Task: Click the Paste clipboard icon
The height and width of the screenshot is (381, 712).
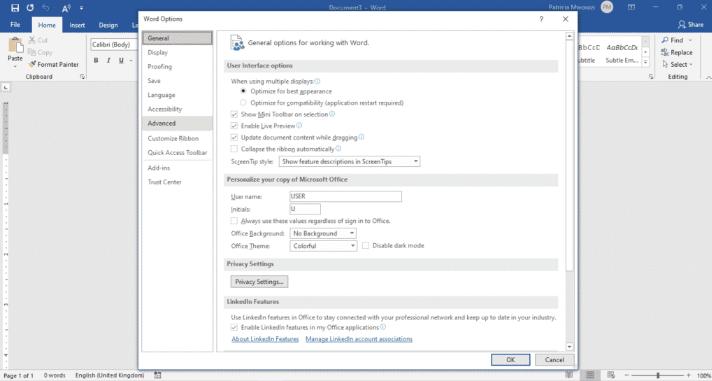Action: coord(15,45)
